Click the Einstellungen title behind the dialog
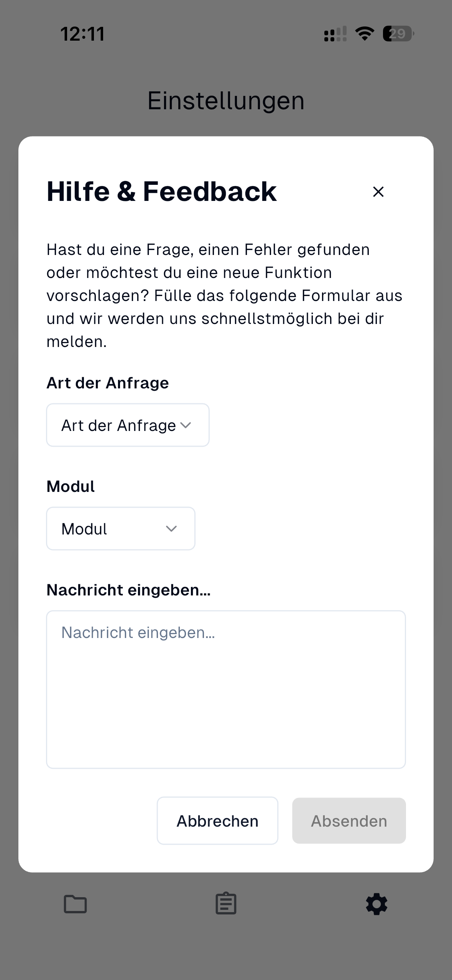 (226, 100)
